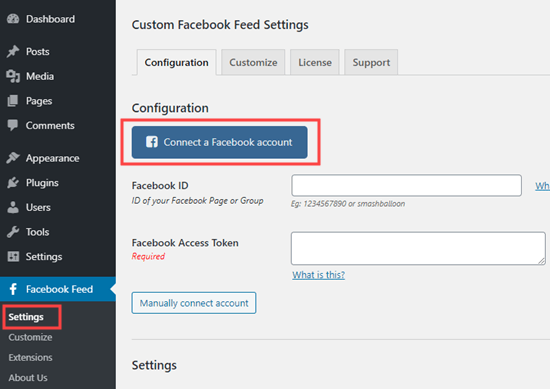Open Extensions submenu item

coord(31,357)
